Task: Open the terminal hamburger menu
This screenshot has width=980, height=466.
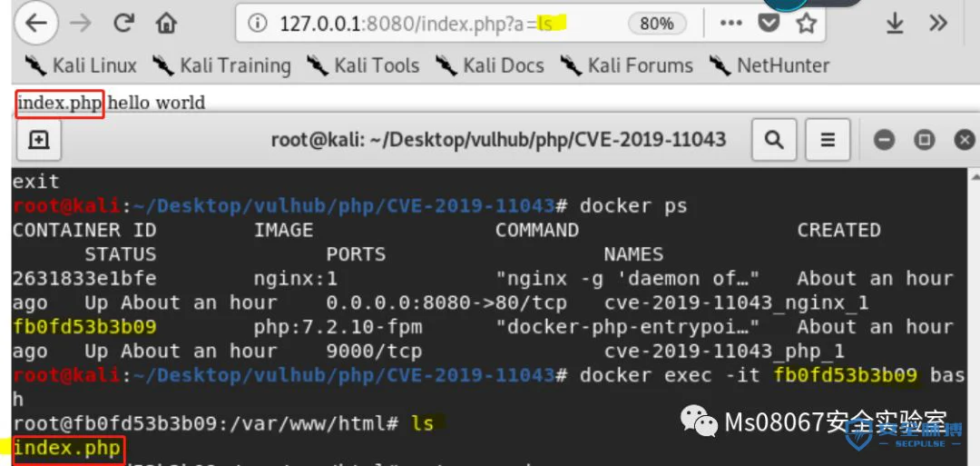Action: coord(828,140)
